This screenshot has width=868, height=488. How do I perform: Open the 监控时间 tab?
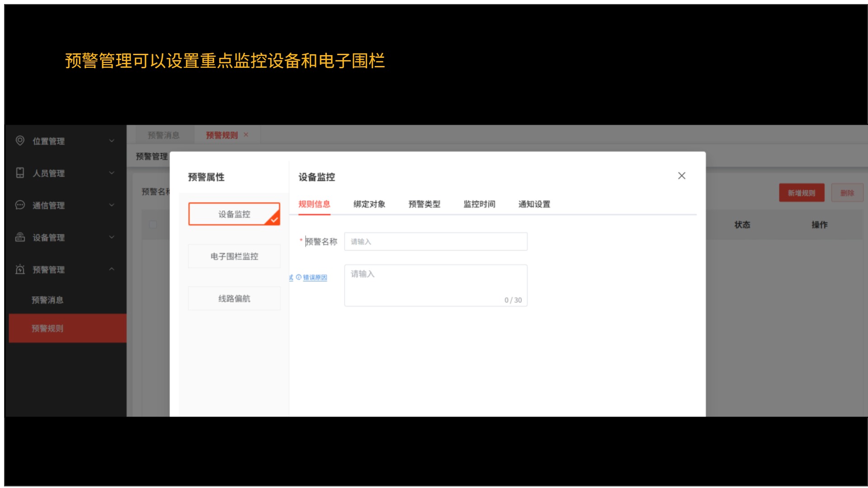(x=479, y=204)
